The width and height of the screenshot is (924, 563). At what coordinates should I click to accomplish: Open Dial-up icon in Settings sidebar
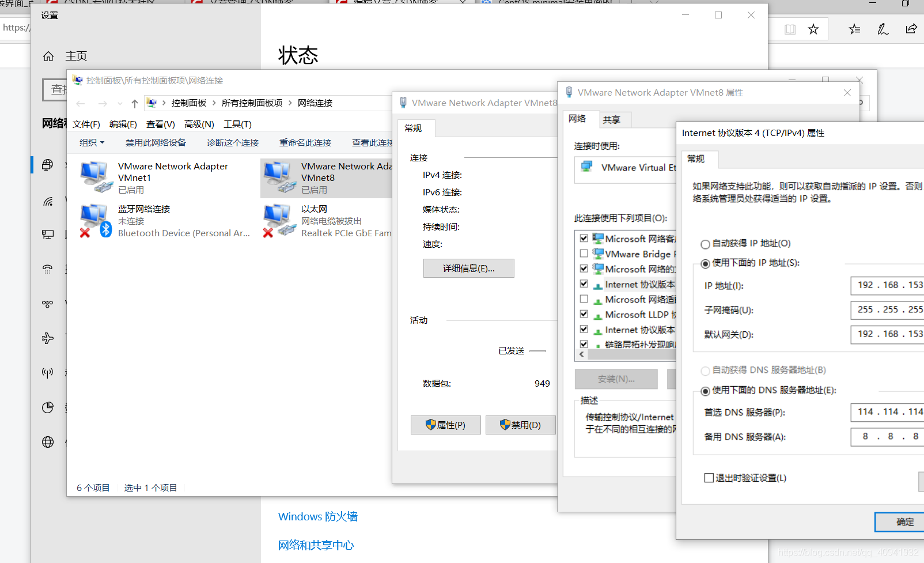click(48, 269)
